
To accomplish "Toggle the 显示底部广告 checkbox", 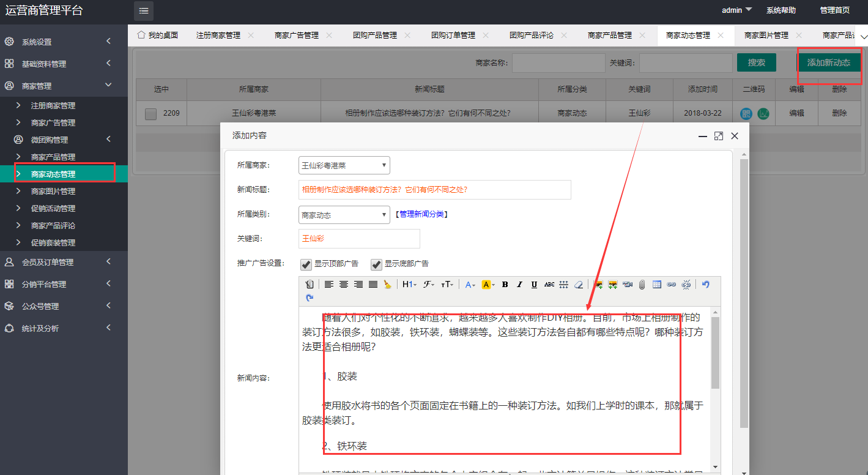I will click(377, 264).
